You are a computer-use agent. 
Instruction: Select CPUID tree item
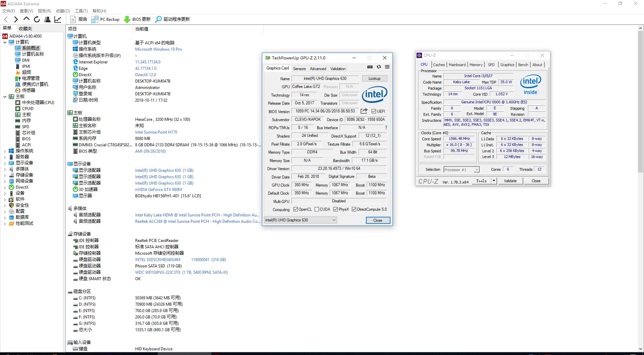[x=24, y=108]
